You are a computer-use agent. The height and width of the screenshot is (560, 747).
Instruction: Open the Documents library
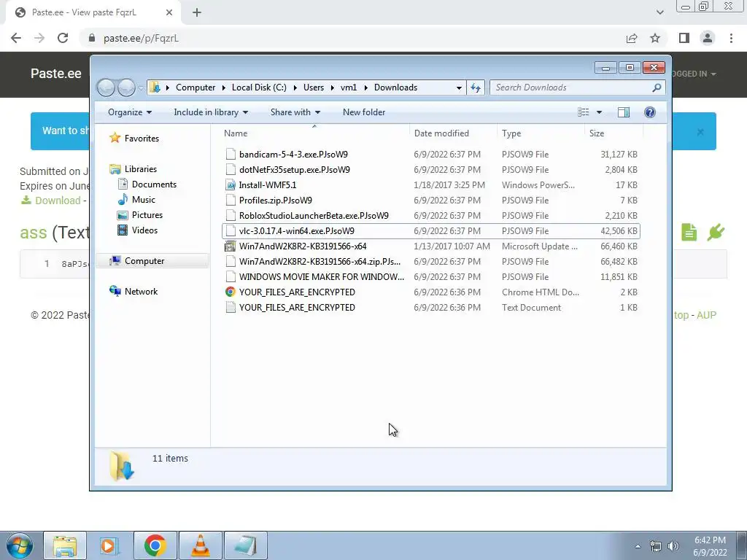154,184
